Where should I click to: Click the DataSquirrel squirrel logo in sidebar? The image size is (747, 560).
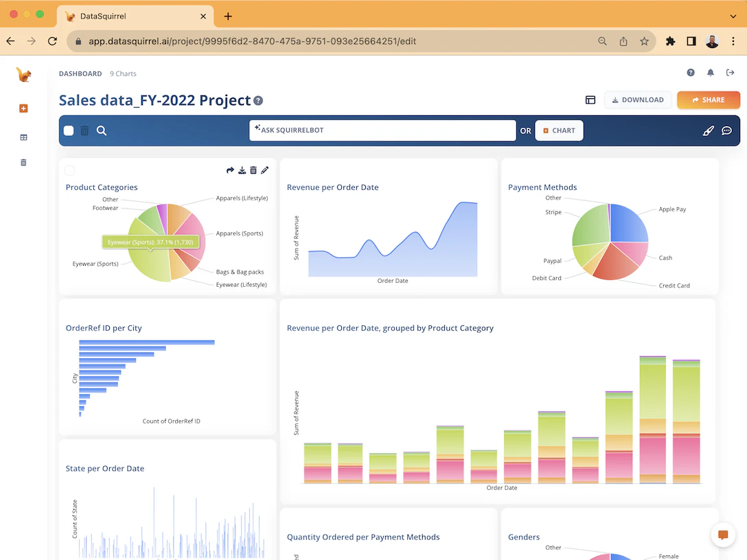click(x=23, y=74)
